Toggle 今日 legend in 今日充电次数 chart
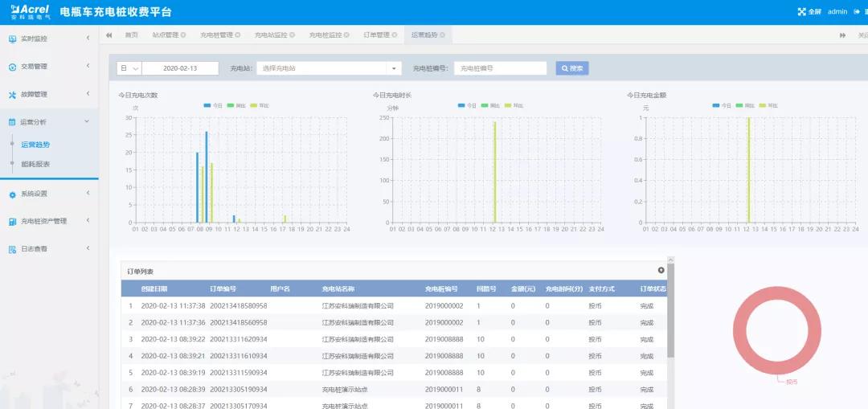 [x=213, y=105]
